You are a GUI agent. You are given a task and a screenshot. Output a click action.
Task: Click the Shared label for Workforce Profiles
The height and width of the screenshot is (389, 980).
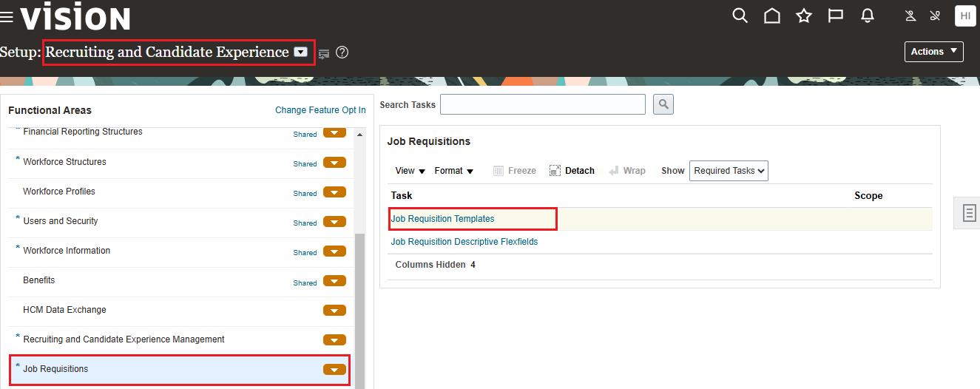[305, 194]
